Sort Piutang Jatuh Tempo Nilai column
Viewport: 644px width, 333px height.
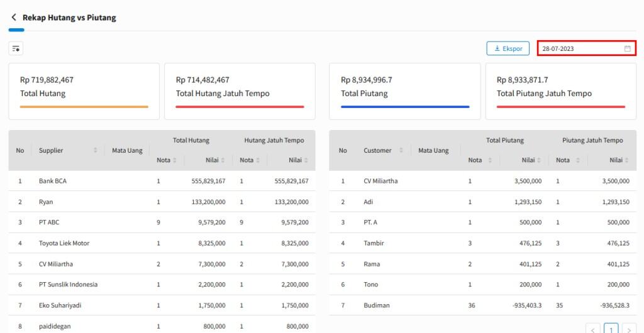point(626,160)
